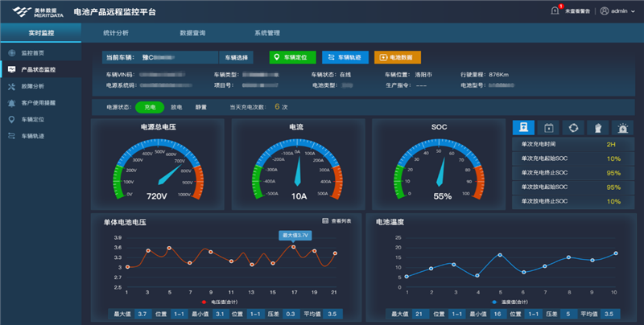Open the unread alarm bell icon
Viewport: 644px width, 325px height.
555,11
